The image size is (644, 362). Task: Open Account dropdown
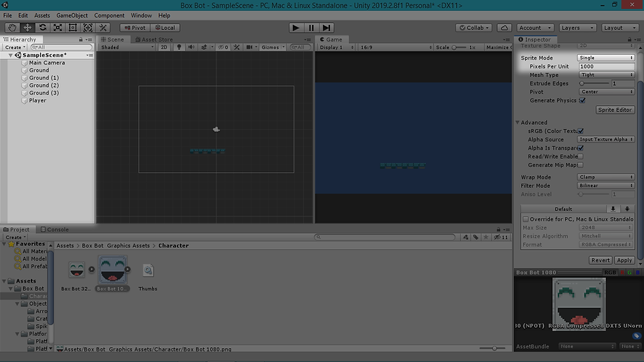click(x=535, y=28)
